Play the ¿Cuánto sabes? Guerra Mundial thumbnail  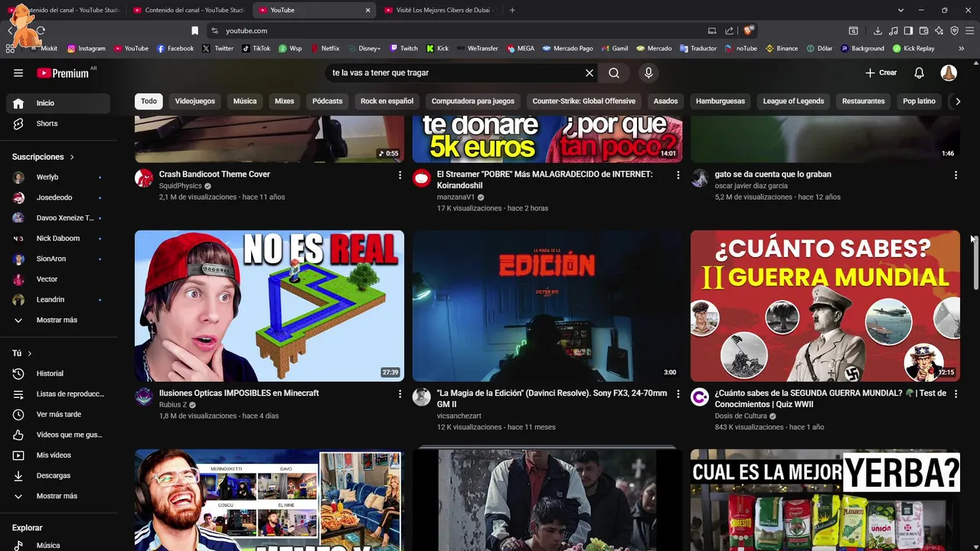pos(825,306)
